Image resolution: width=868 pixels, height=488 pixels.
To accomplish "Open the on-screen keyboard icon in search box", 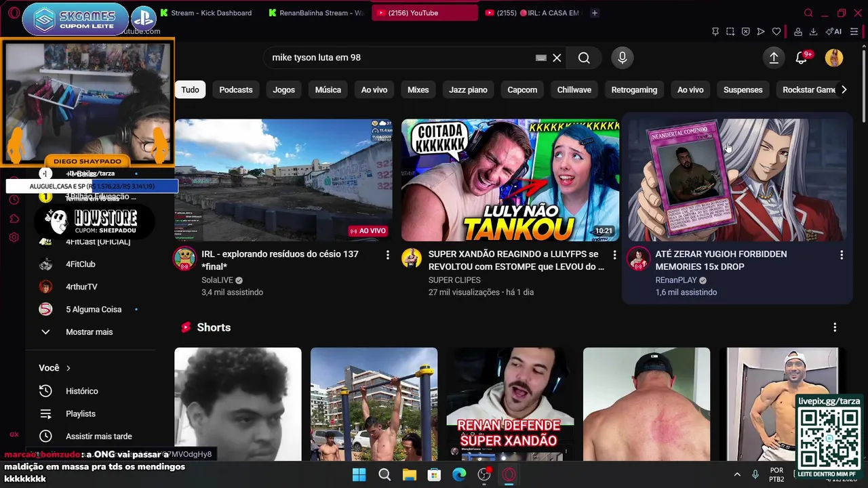I will coord(540,58).
